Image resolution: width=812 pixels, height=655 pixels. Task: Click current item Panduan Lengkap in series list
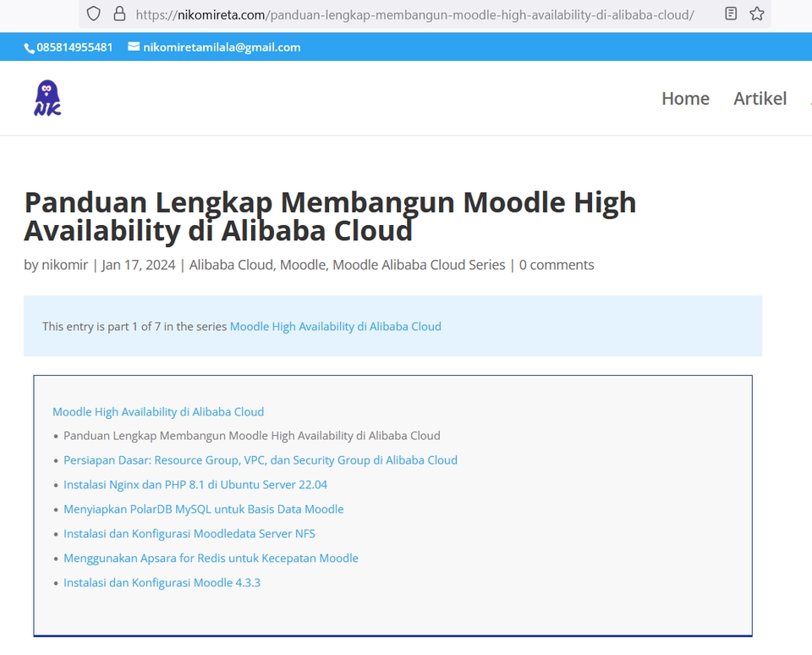pos(252,436)
